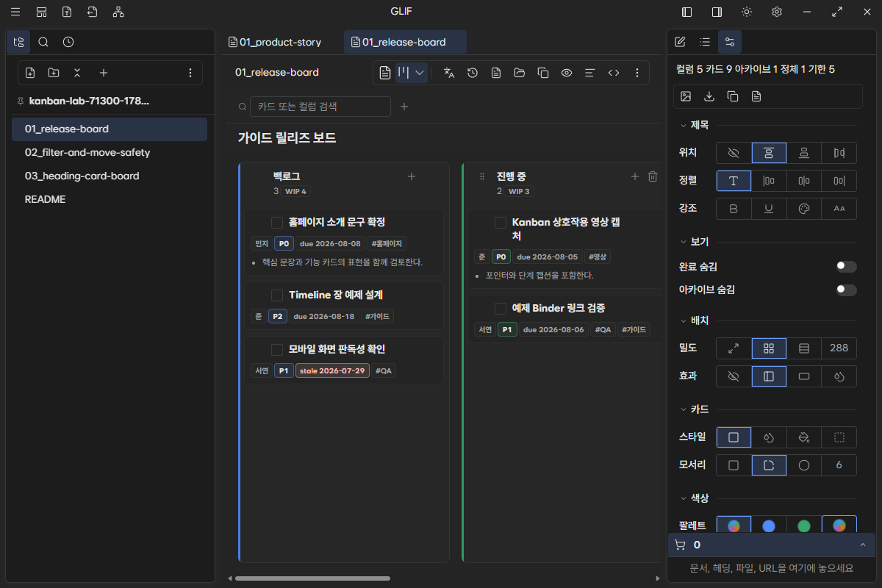Open version history icon in toolbar
The image size is (882, 588).
click(473, 73)
